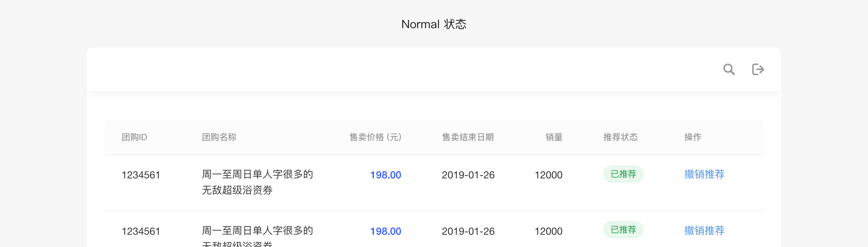Click the 售卖结束日期 column header
Viewport: 868px width, 247px height.
[x=468, y=137]
